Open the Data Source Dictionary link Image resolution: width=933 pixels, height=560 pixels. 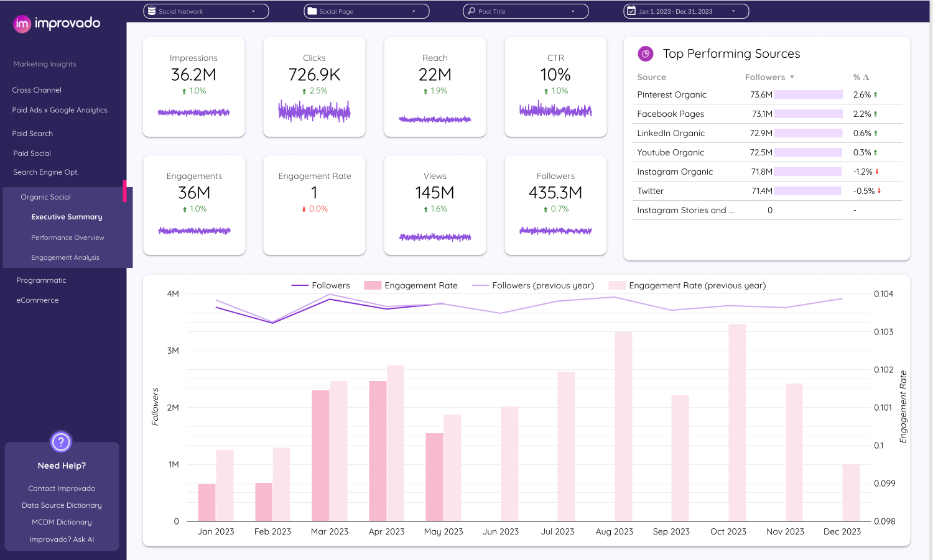point(62,505)
